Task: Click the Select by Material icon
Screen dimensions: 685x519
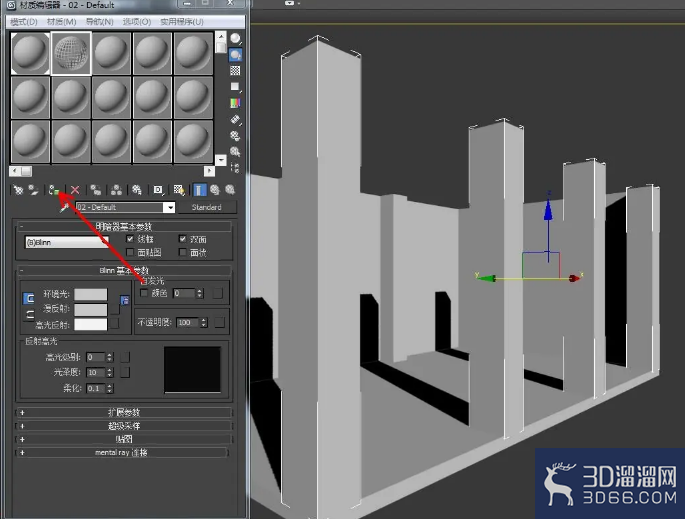Action: [x=235, y=152]
